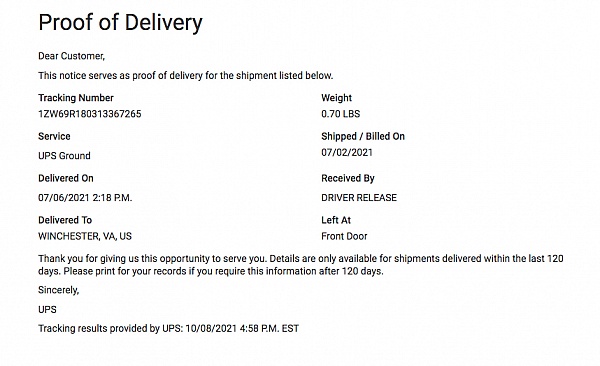Click the Dear Customer greeting

point(72,56)
